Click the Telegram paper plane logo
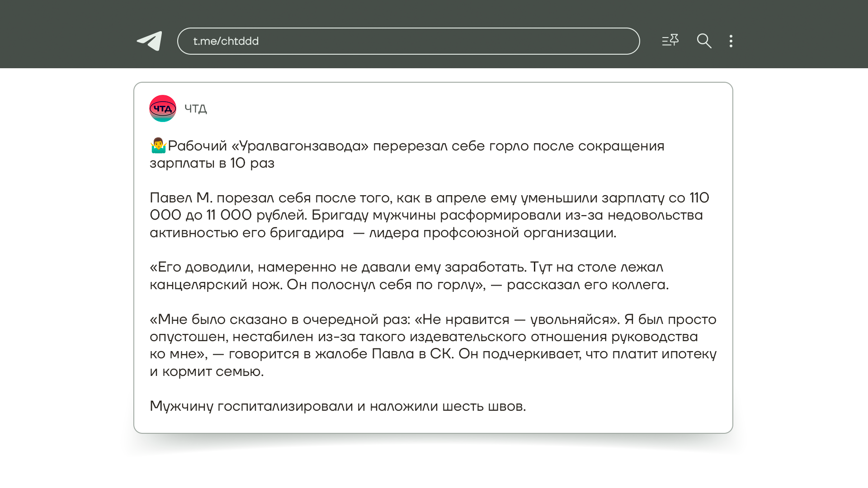The width and height of the screenshot is (868, 488). point(150,41)
